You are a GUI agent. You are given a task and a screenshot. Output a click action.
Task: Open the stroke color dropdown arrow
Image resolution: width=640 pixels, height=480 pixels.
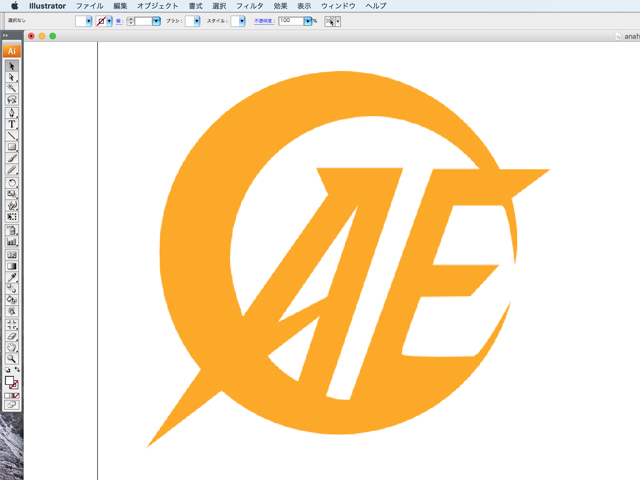click(x=109, y=21)
